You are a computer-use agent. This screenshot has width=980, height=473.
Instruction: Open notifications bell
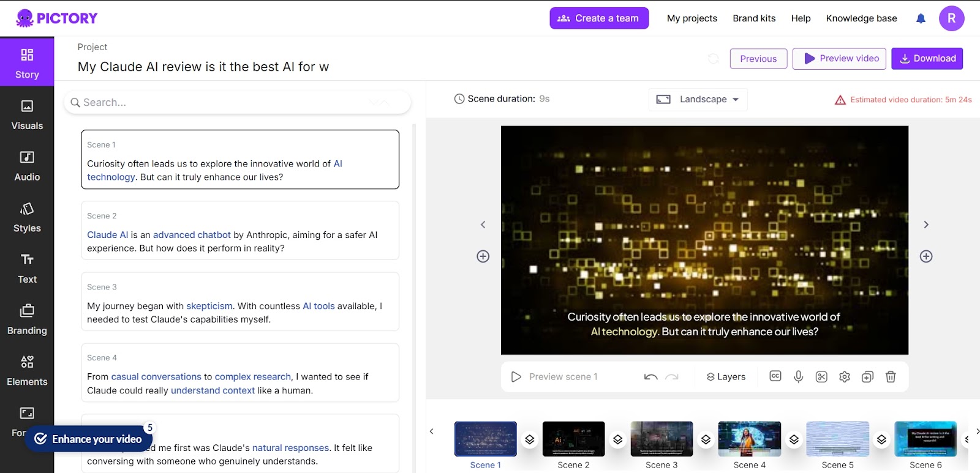pyautogui.click(x=921, y=18)
